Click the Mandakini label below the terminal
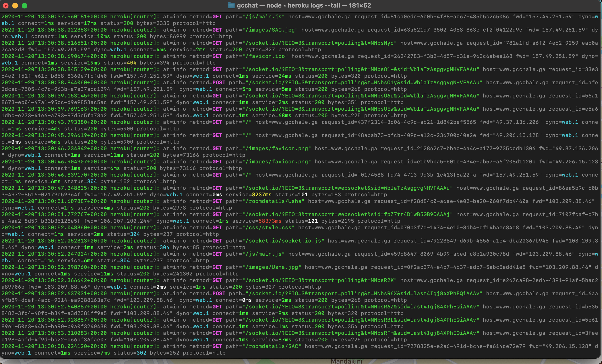602x364 pixels. pyautogui.click(x=346, y=361)
